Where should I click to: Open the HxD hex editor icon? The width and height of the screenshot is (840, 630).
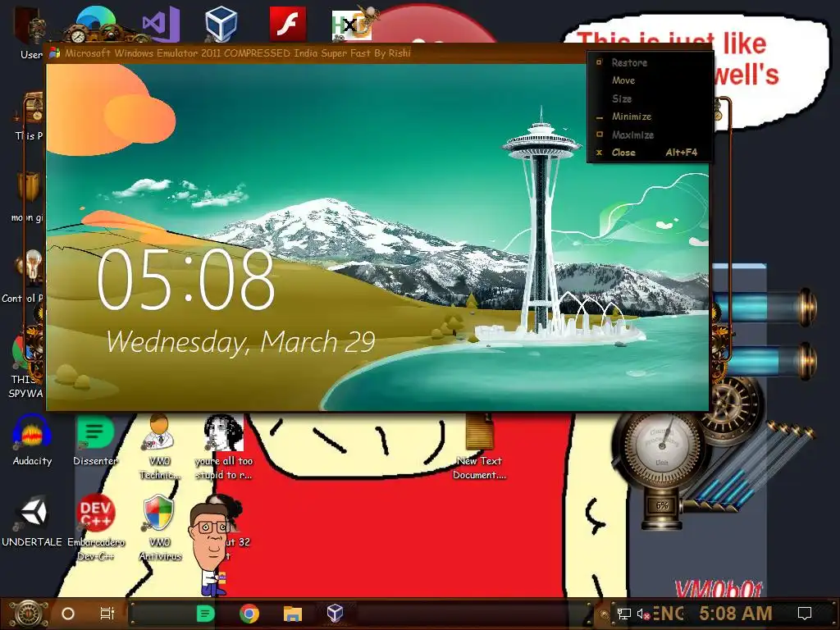coord(351,25)
